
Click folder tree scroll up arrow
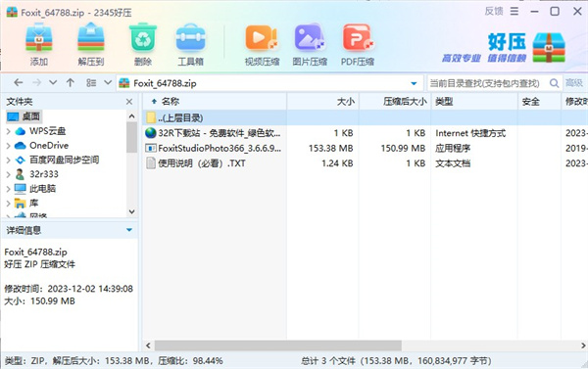click(131, 116)
